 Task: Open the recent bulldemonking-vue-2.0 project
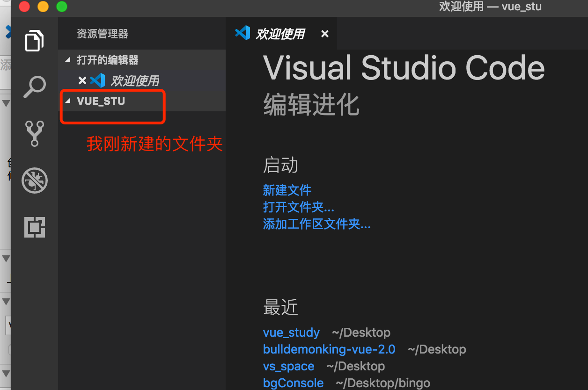(x=329, y=349)
